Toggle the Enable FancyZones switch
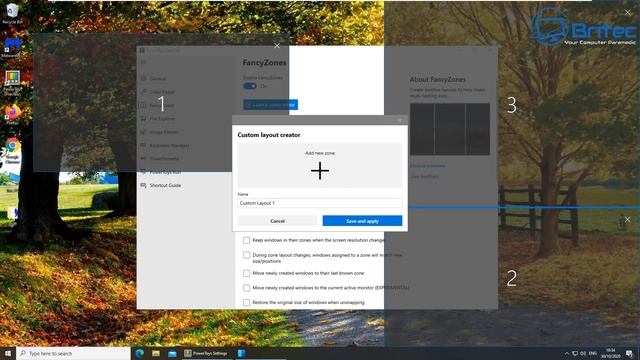The image size is (640, 360). click(250, 86)
